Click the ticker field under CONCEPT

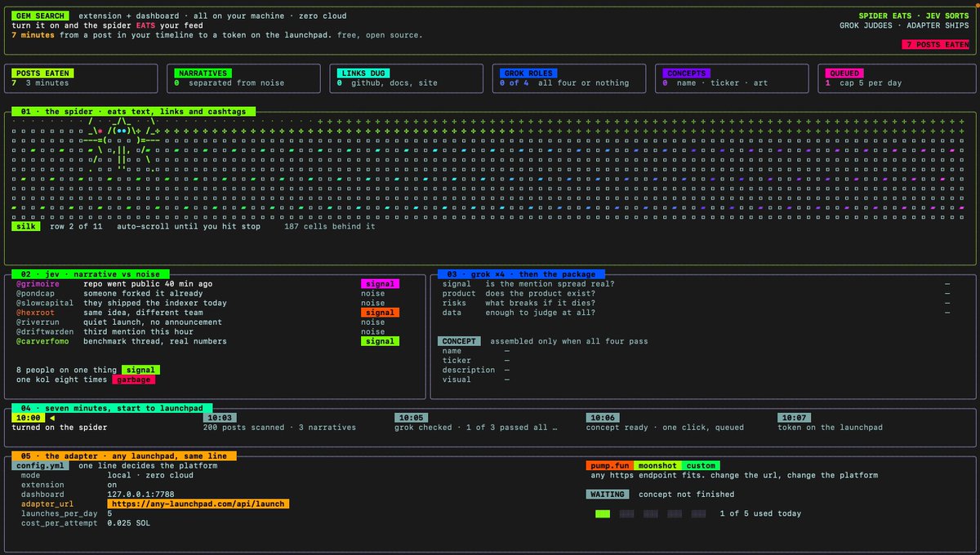click(x=476, y=360)
